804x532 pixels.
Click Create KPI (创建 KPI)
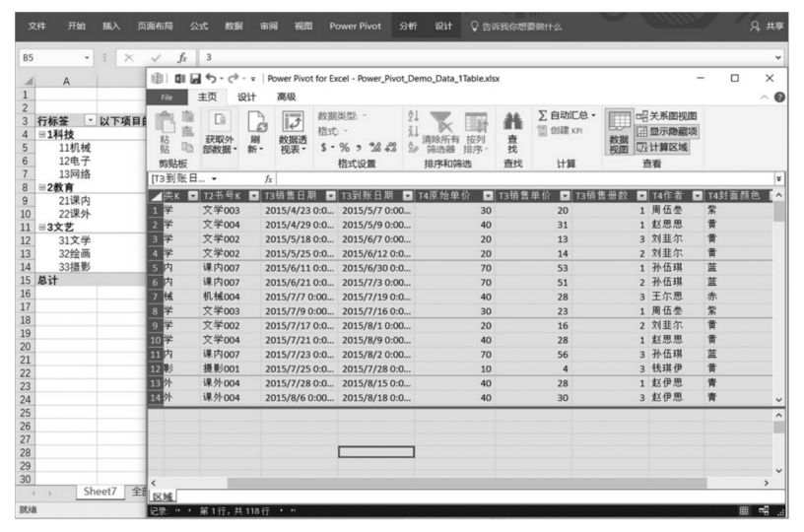[560, 131]
